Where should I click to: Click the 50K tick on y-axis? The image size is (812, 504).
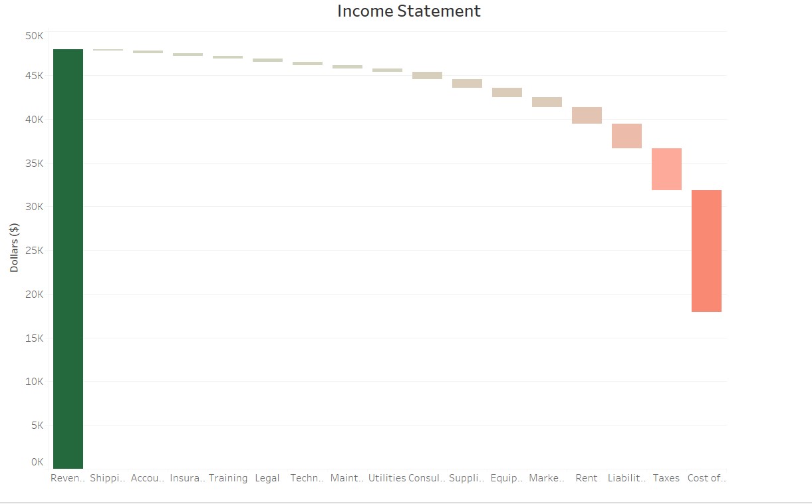click(34, 35)
